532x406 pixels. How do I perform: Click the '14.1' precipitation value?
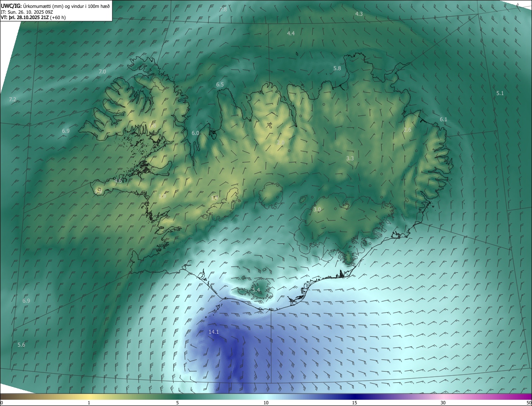(x=214, y=332)
